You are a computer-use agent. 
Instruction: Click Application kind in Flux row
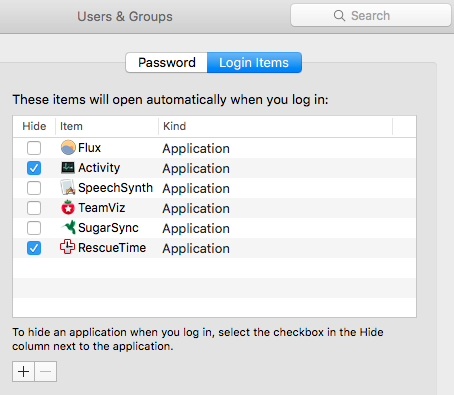click(196, 149)
